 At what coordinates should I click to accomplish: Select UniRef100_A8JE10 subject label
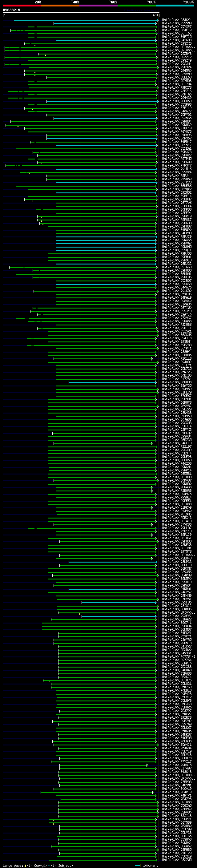[177, 30]
